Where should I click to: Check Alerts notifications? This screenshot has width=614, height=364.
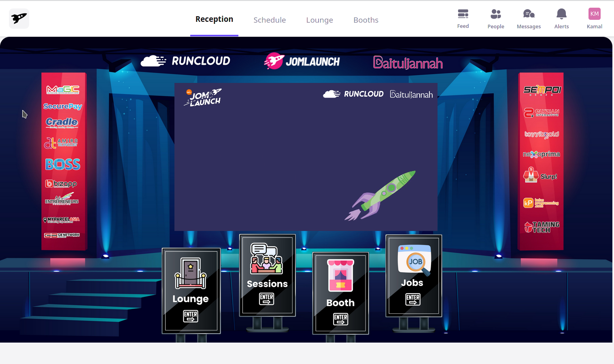click(561, 18)
